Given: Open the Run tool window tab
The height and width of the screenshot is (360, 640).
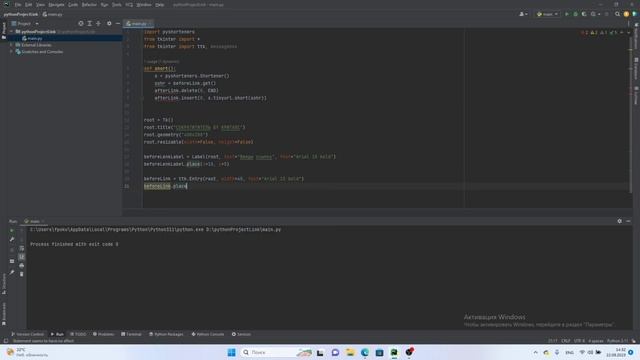Looking at the screenshot, I should (x=57, y=334).
